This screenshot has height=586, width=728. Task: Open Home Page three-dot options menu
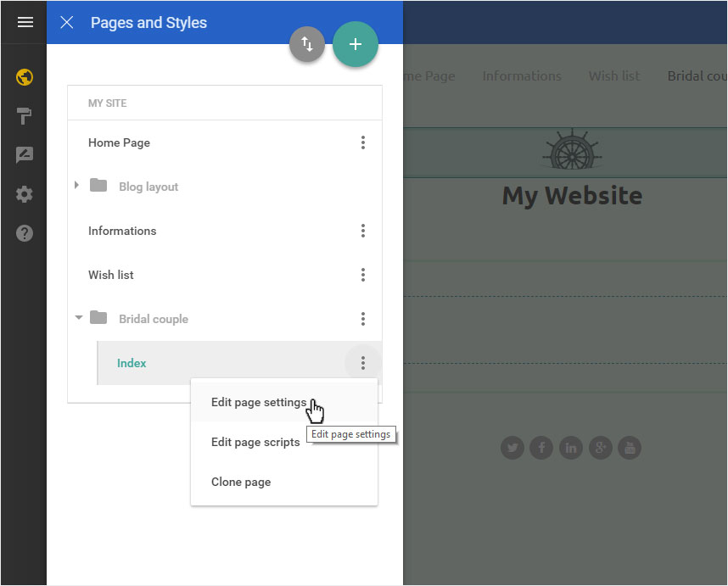(x=363, y=142)
